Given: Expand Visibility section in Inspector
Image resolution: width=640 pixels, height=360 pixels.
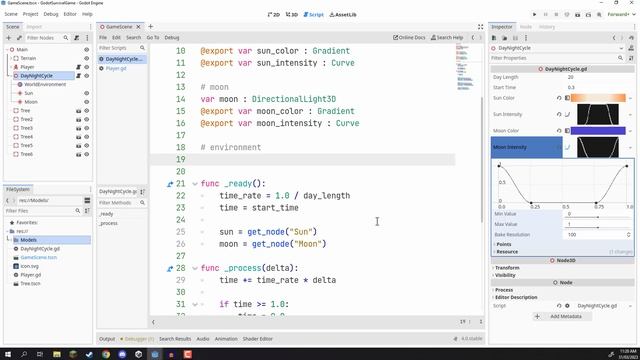Looking at the screenshot, I should coord(505,275).
